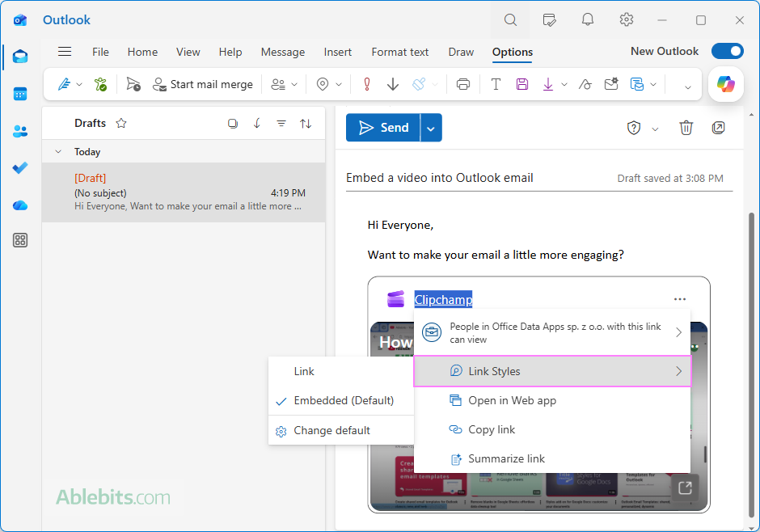
Task: Turn off the New Outlook toggle
Action: click(728, 51)
